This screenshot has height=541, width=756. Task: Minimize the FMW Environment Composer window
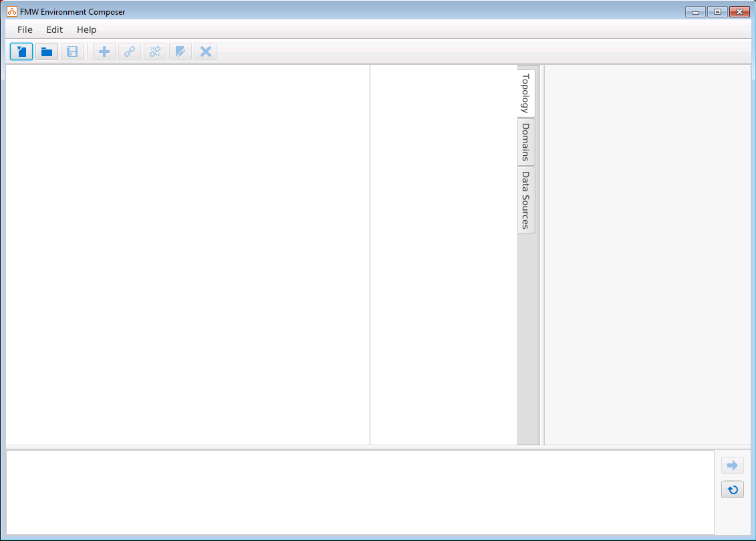point(695,12)
